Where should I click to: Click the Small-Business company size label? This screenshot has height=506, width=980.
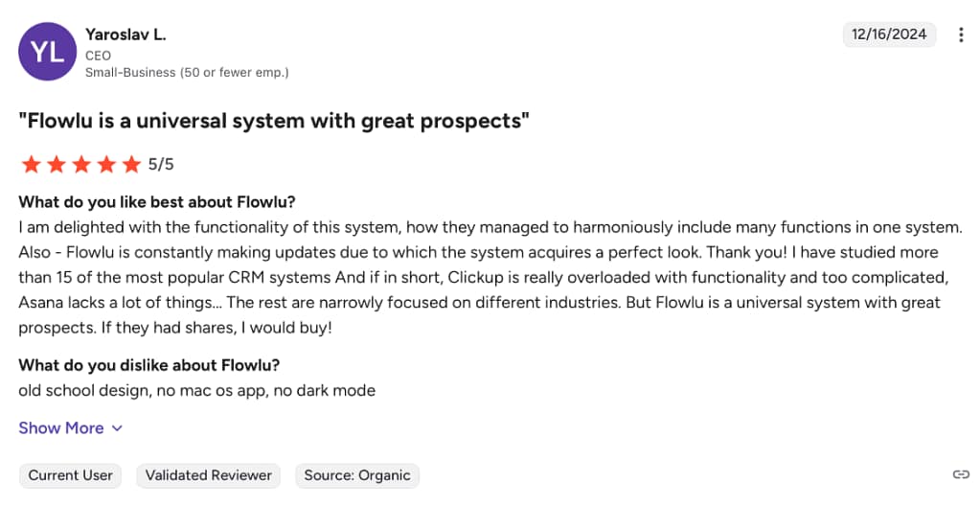pyautogui.click(x=187, y=73)
